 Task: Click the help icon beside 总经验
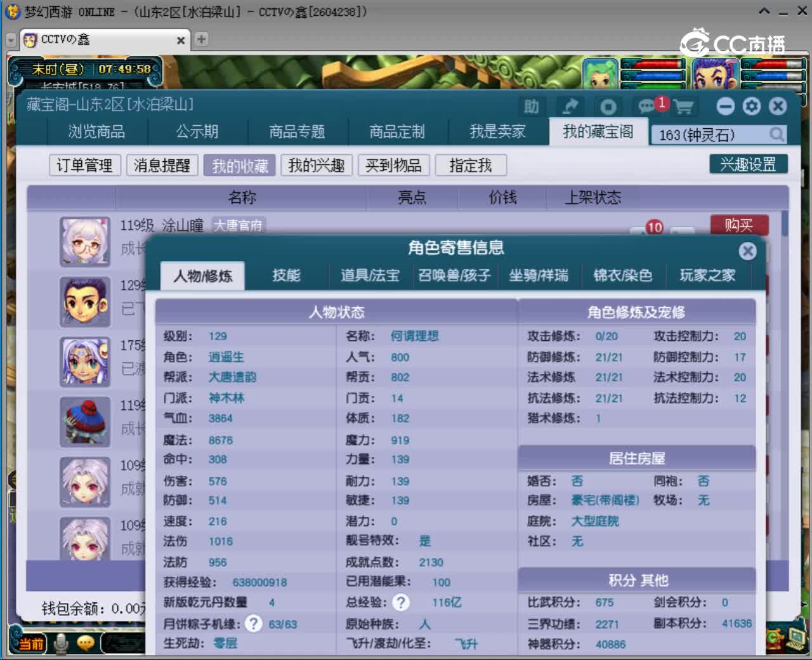pos(401,602)
